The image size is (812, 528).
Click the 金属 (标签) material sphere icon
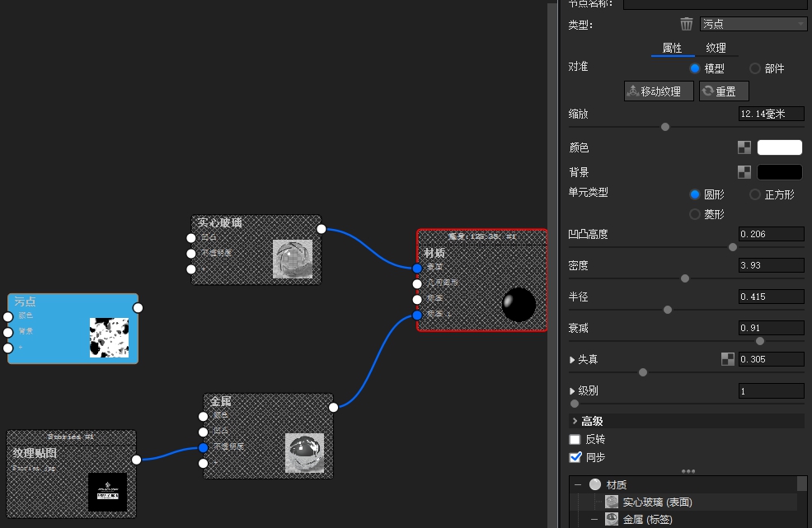[x=611, y=519]
